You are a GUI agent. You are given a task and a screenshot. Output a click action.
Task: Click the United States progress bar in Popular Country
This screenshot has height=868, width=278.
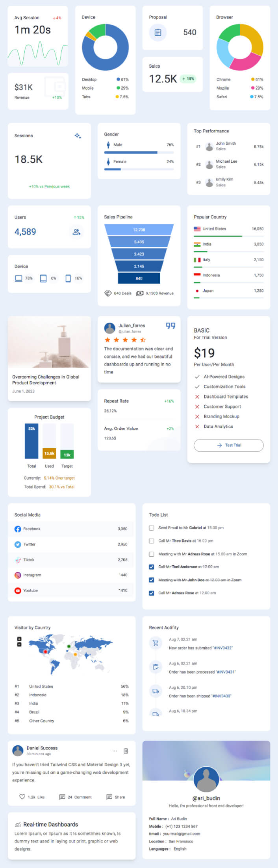(229, 236)
